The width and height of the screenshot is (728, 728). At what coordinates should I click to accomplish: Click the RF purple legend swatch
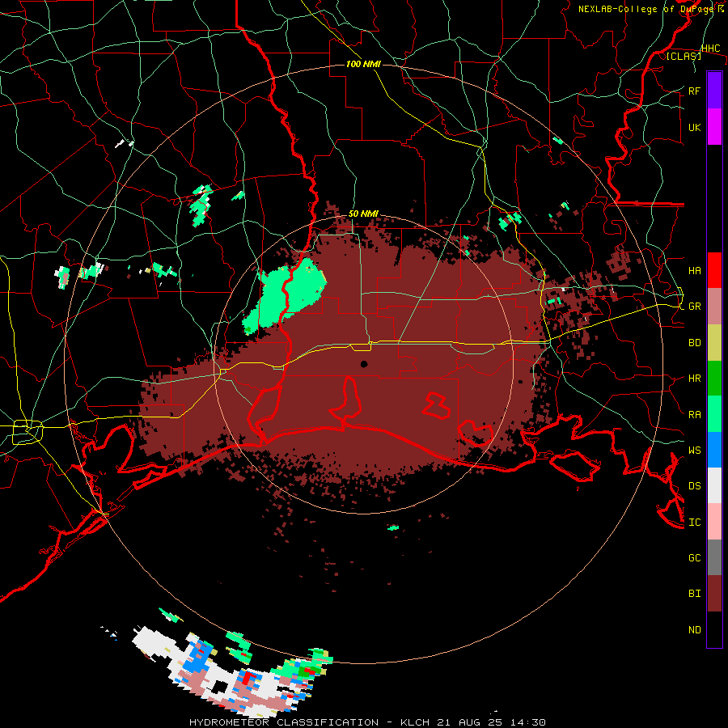click(x=714, y=91)
